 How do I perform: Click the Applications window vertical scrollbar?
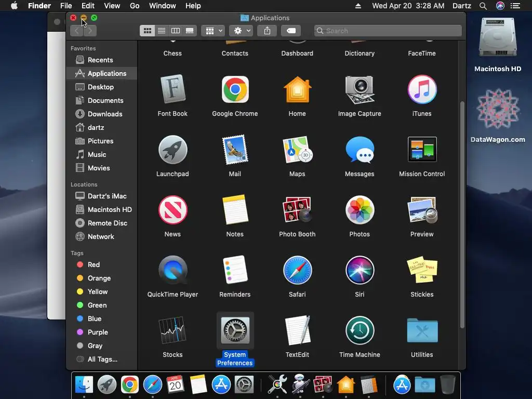[462, 215]
